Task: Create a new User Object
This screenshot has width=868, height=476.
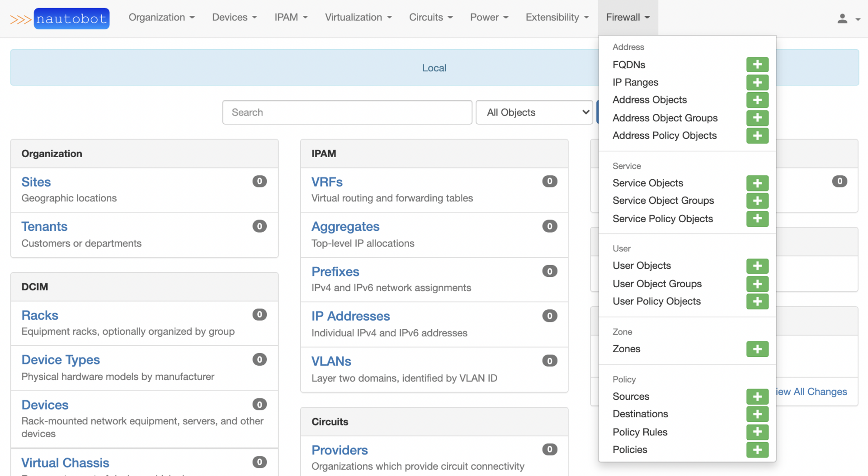Action: tap(757, 266)
